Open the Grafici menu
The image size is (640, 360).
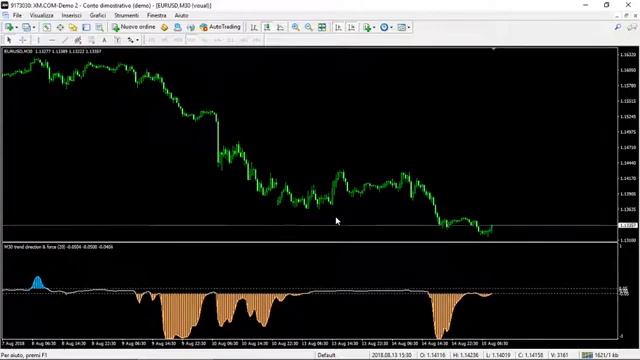[x=98, y=15]
